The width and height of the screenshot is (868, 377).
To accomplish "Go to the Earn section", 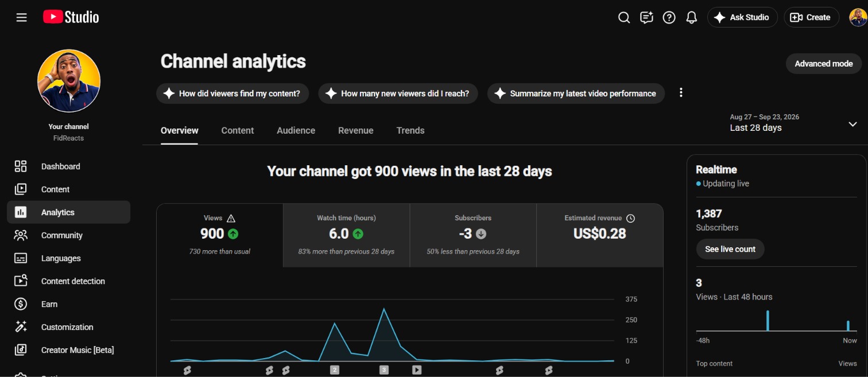I will tap(69, 304).
